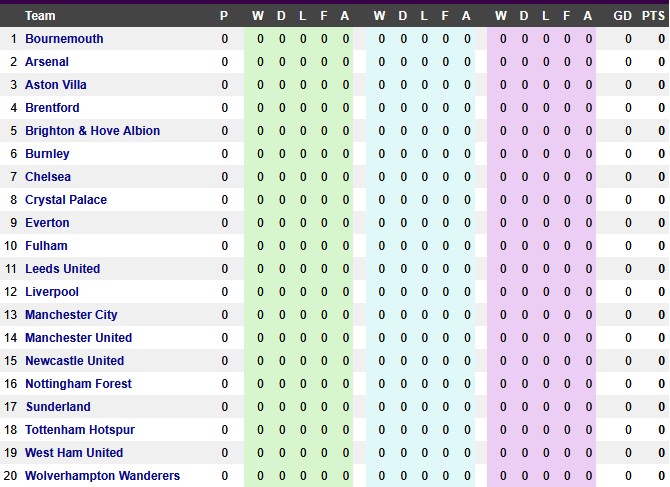Open the Tottenham Hotspur link
Image resolution: width=670 pixels, height=487 pixels.
click(80, 430)
